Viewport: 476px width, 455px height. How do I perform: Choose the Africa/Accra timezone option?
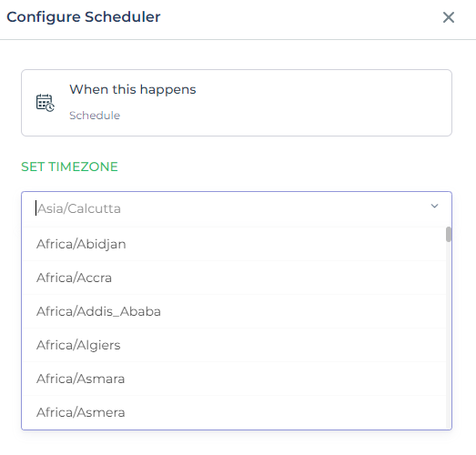click(235, 278)
